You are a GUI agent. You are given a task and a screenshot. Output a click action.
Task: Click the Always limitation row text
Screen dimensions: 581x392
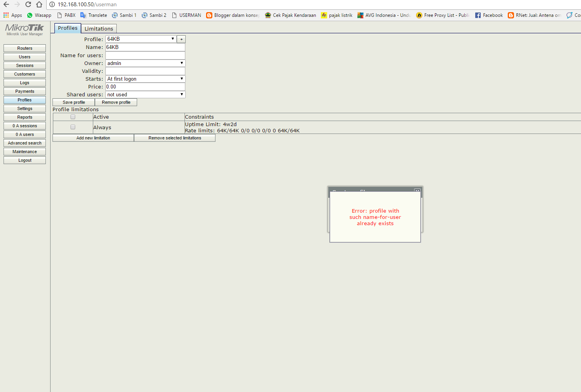[102, 127]
